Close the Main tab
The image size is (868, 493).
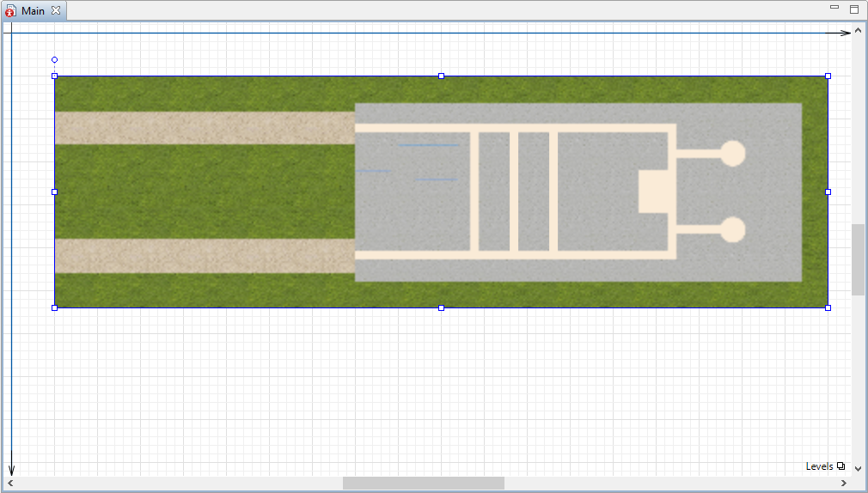point(56,10)
